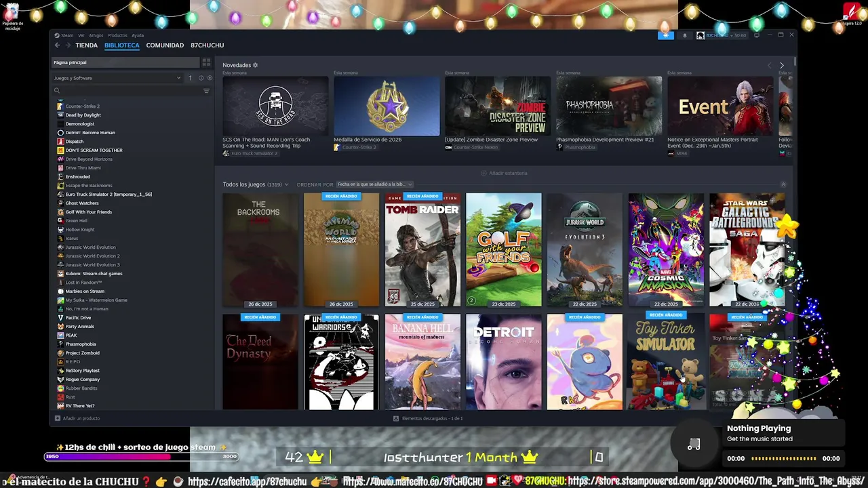Click the Rust game icon
This screenshot has height=488, width=868.
click(60, 397)
